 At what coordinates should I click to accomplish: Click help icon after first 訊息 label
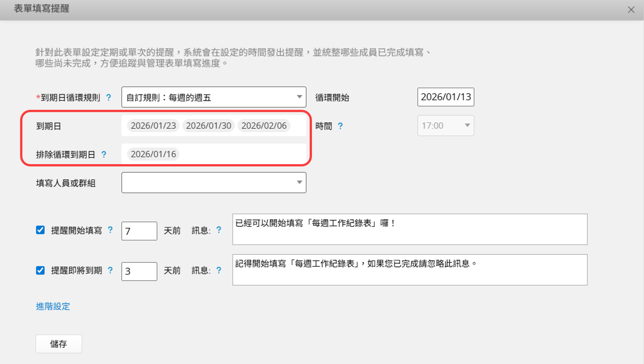(219, 230)
